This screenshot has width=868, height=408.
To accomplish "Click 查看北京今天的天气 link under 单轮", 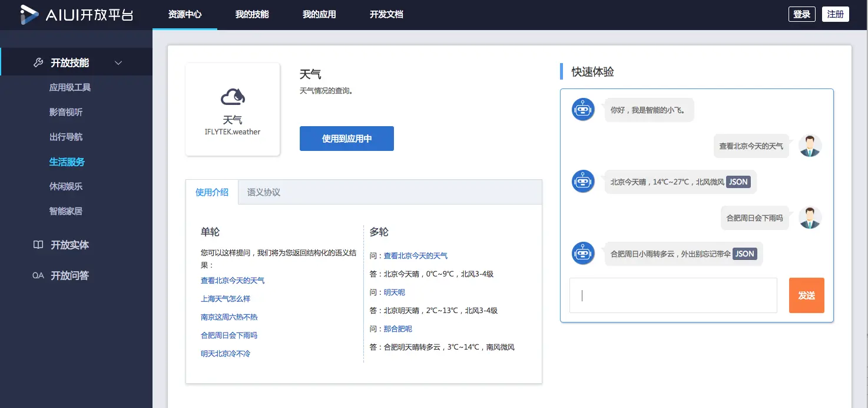I will (233, 281).
